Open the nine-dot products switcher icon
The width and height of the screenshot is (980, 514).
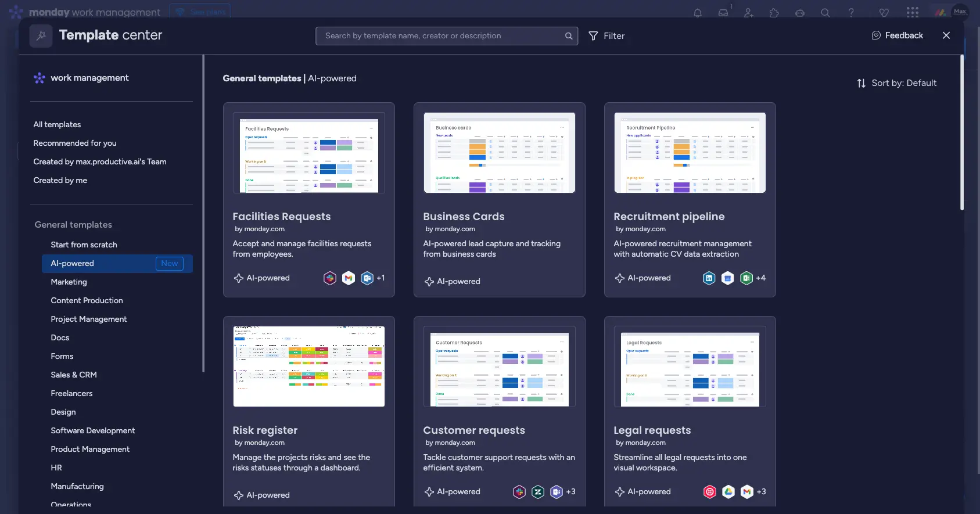(x=913, y=13)
